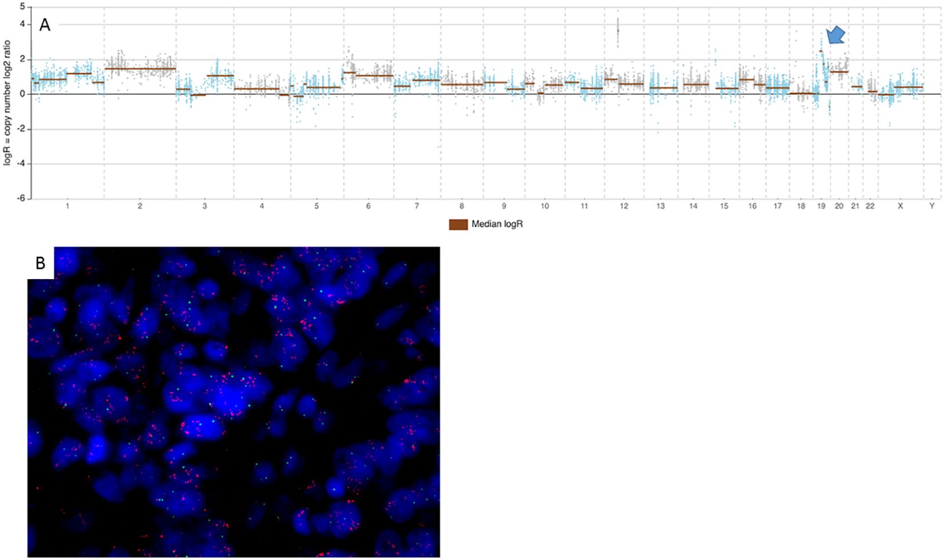Click chromosome 2 label on x-axis
Viewport: 945px width, 560px height.
tap(140, 206)
